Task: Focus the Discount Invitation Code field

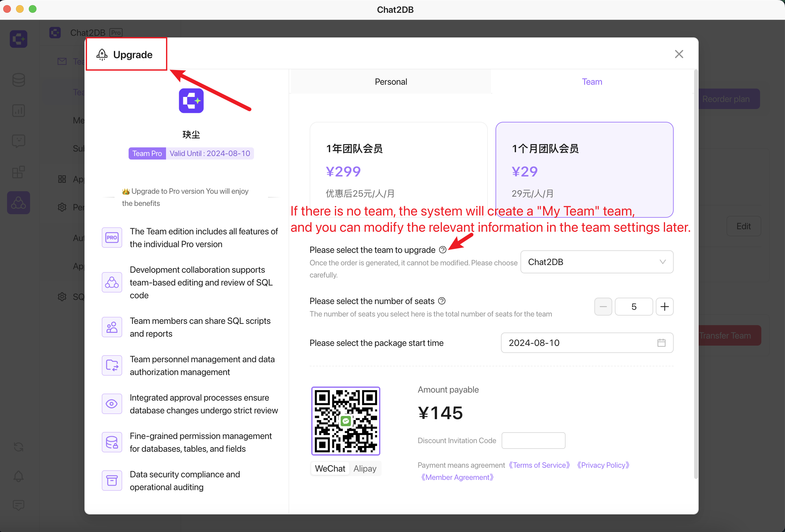Action: 533,441
